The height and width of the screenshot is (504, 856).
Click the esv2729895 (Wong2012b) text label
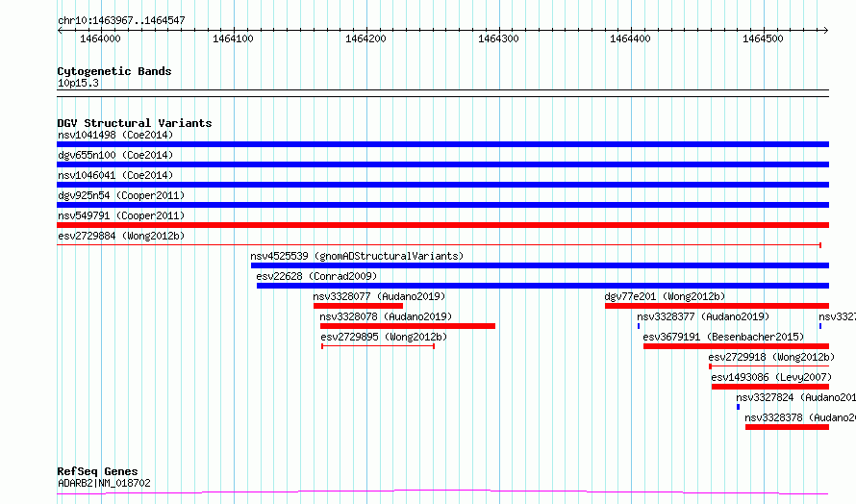click(x=384, y=337)
